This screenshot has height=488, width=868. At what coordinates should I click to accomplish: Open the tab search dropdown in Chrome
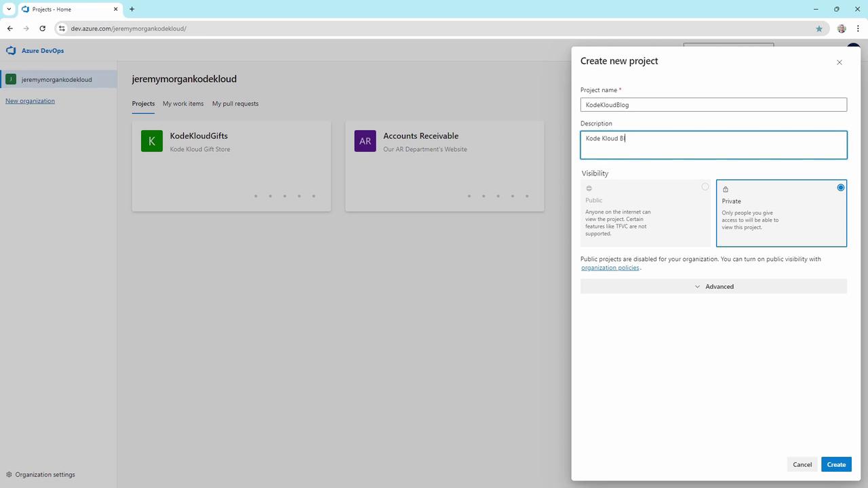[x=9, y=9]
